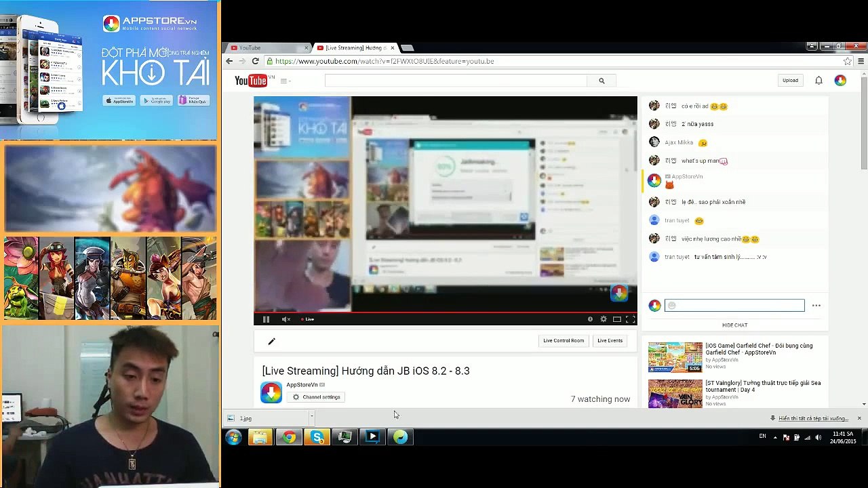The image size is (868, 488).
Task: Click '7 watching now' viewer count
Action: 600,399
